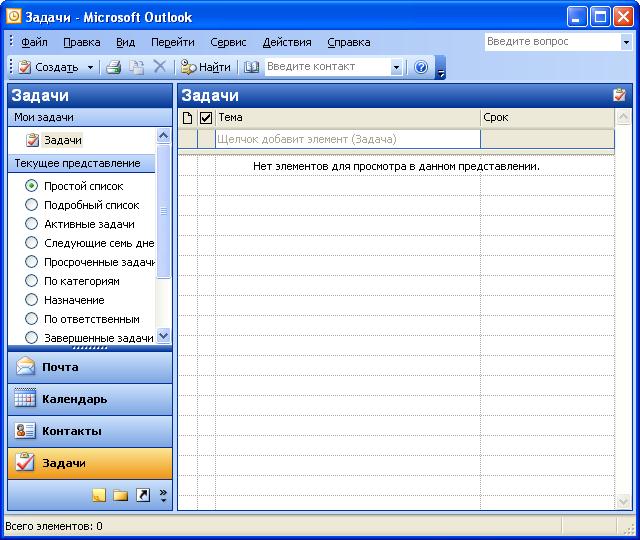Click the Найти search toolbar icon
The height and width of the screenshot is (540, 640).
click(206, 67)
